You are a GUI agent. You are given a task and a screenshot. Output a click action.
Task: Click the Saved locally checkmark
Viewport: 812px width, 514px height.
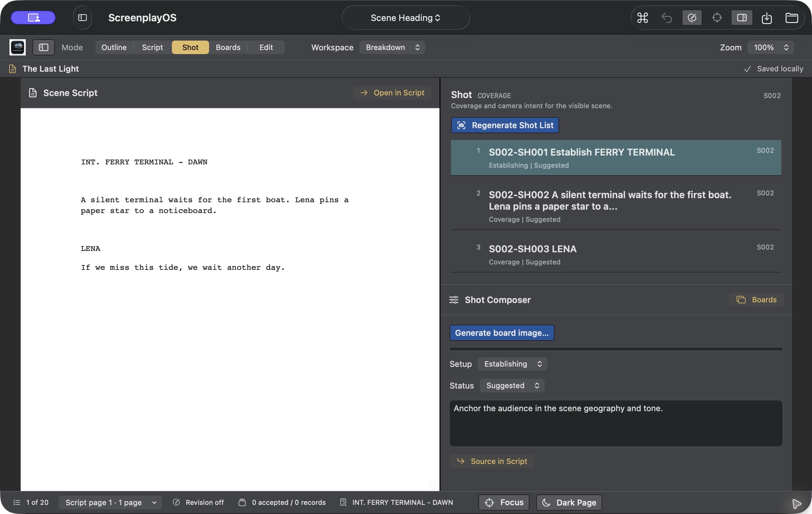tap(747, 69)
